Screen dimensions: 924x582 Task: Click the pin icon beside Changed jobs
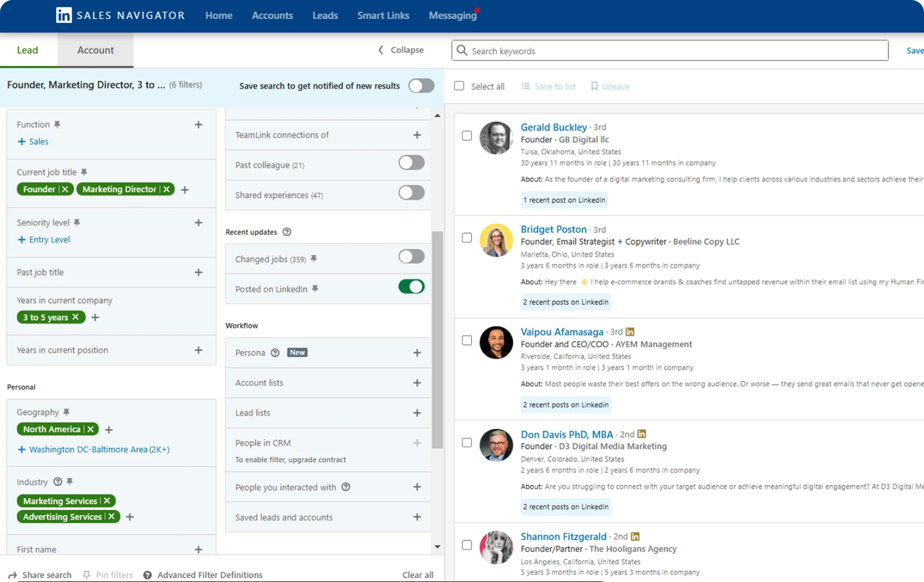[314, 259]
